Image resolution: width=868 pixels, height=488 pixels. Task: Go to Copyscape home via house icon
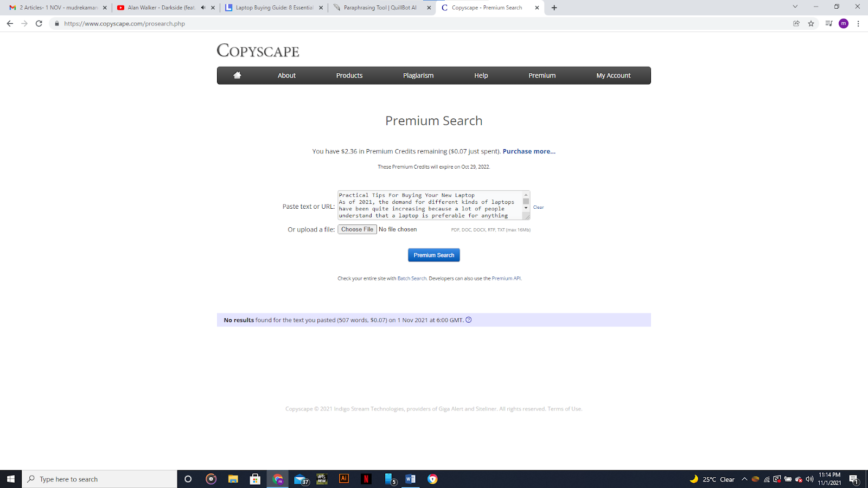tap(237, 75)
